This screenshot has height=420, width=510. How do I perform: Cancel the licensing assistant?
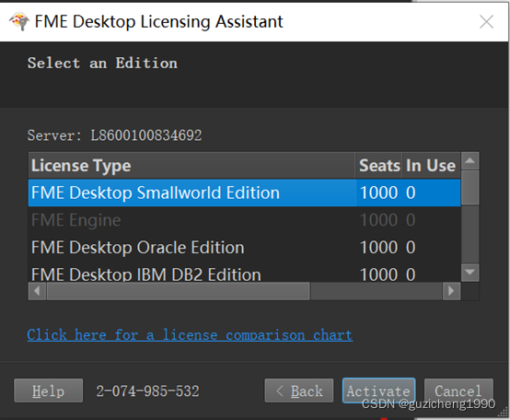click(x=458, y=391)
